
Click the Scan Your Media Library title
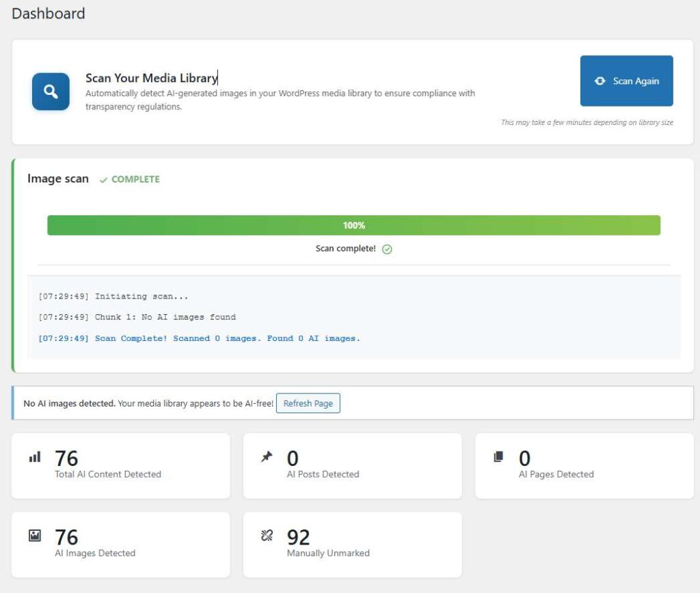[151, 78]
